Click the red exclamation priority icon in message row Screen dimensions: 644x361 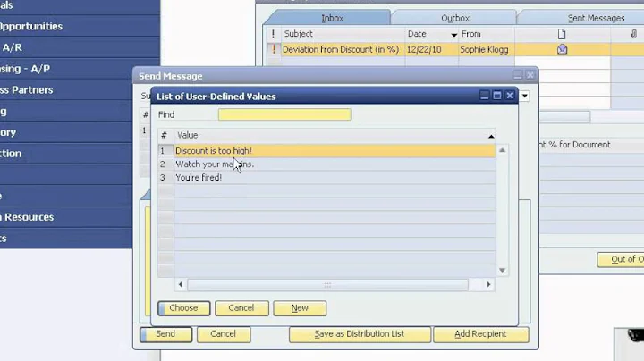pos(274,49)
